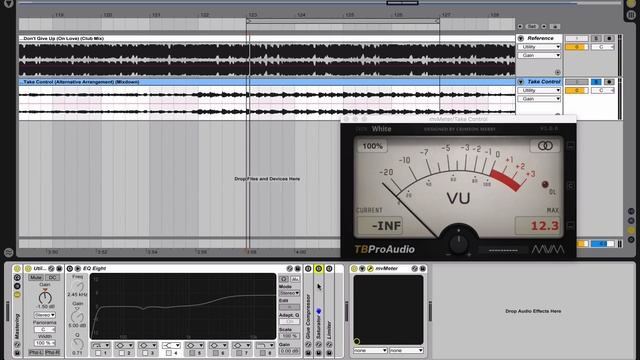Click the Utility hot-swap preset icon

(x=51, y=269)
